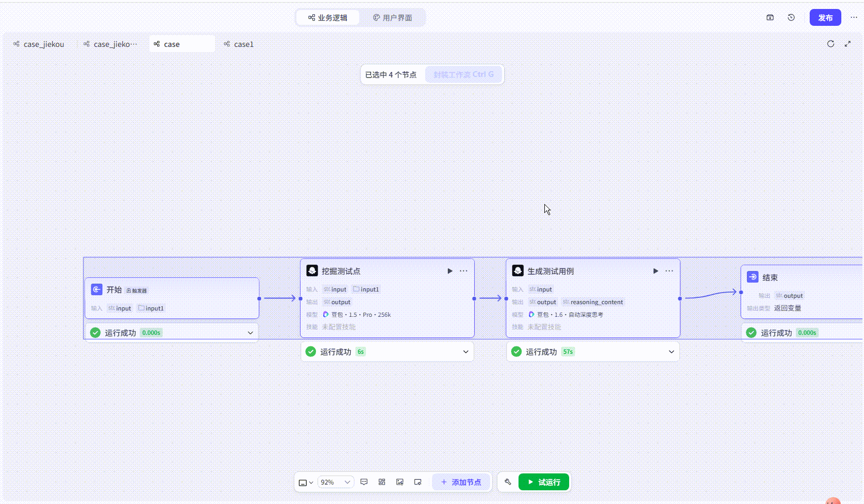Viewport: 864px width, 504px height.
Task: Select the 生成测试用例 node title
Action: (551, 271)
